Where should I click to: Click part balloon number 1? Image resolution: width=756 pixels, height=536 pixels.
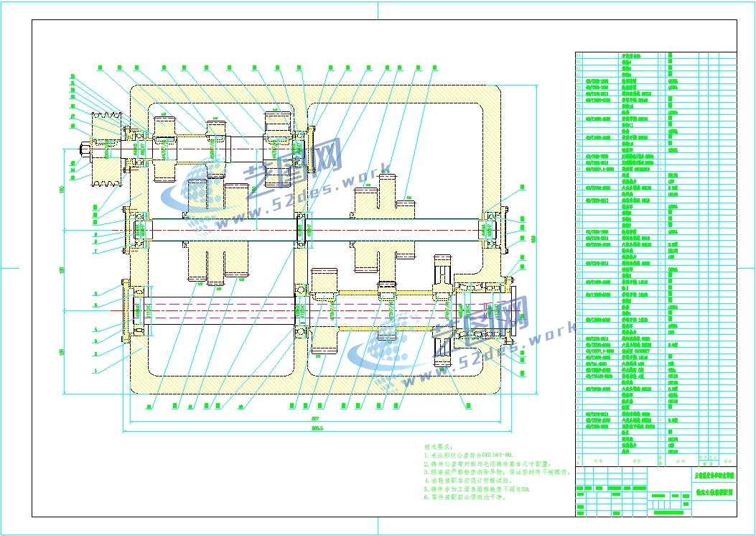[x=95, y=371]
